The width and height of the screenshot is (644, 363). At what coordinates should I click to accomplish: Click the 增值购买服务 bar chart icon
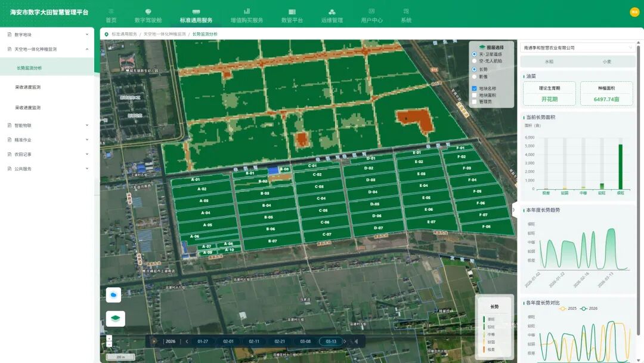pos(247,11)
